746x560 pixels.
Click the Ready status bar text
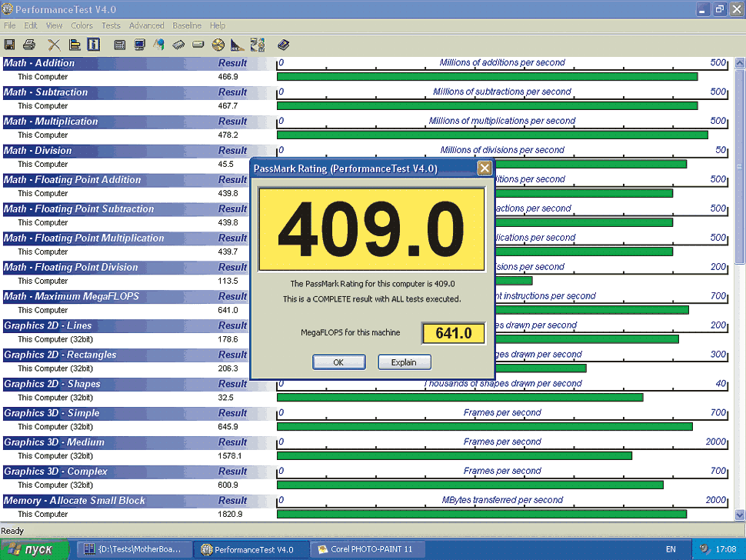click(x=12, y=531)
